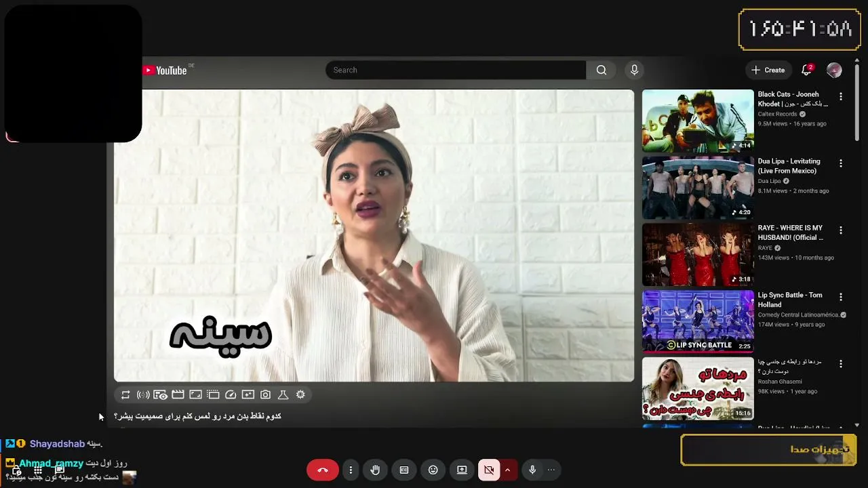This screenshot has height=488, width=868.
Task: Click the RAYE red dresses thumbnail
Action: pyautogui.click(x=698, y=255)
